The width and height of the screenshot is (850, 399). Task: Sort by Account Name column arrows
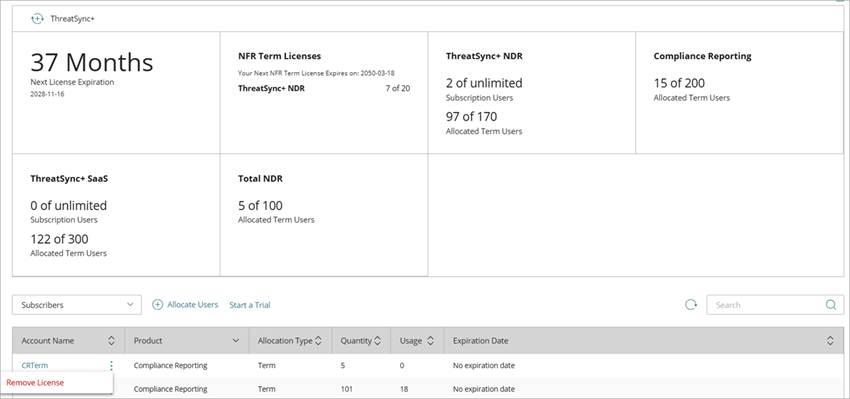(x=111, y=341)
